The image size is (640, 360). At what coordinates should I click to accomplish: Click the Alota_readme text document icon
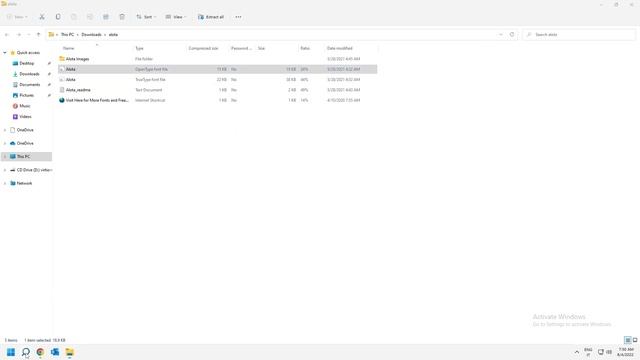tap(62, 90)
